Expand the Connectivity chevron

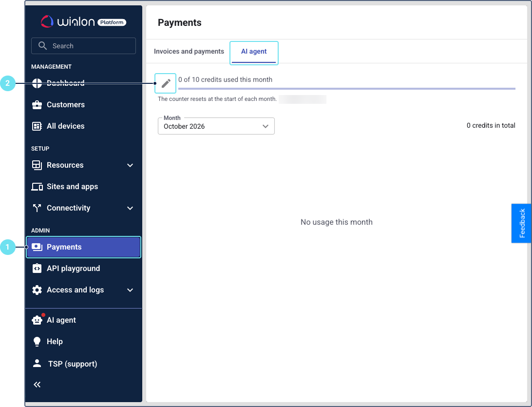pos(130,208)
